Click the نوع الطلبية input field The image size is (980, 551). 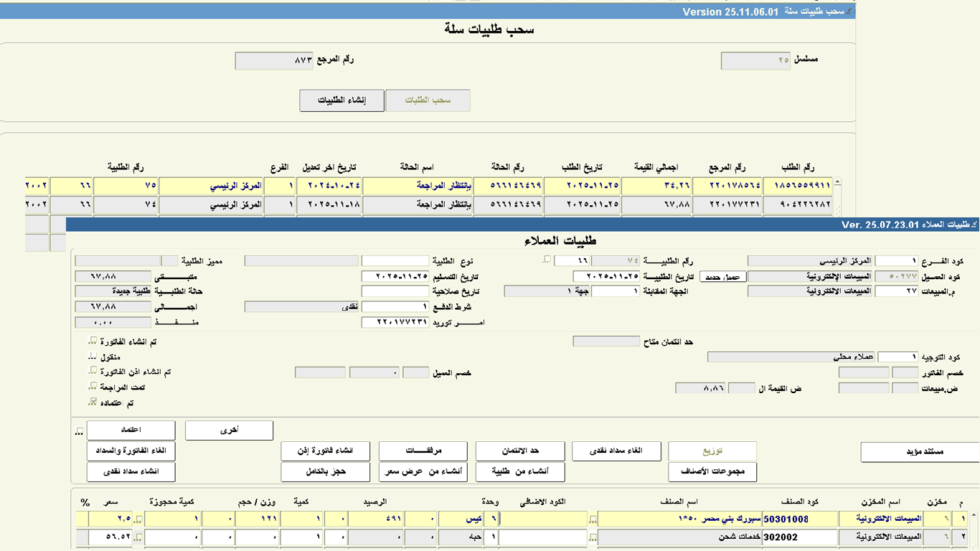coord(395,261)
